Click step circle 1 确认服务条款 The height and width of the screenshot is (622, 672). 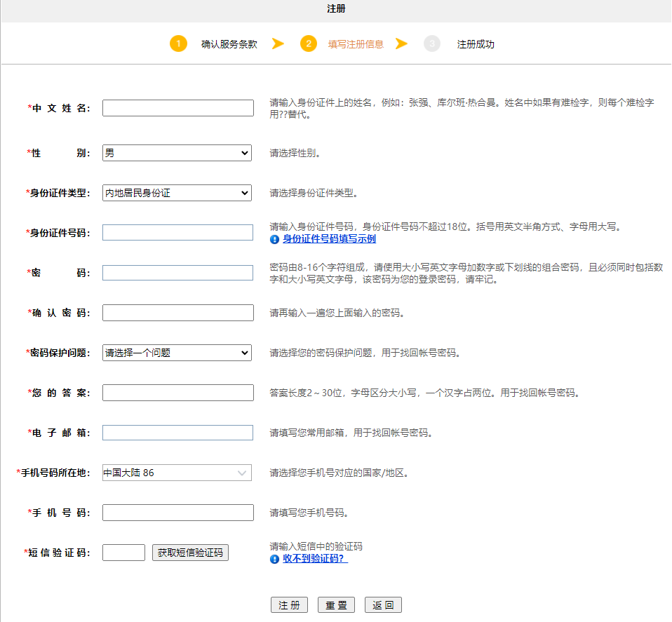(x=180, y=43)
